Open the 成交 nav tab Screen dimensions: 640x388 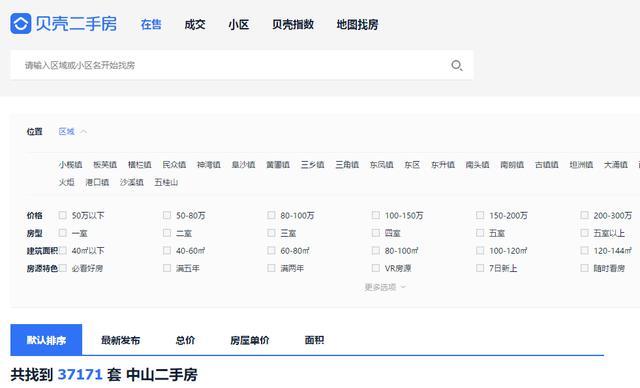click(195, 24)
